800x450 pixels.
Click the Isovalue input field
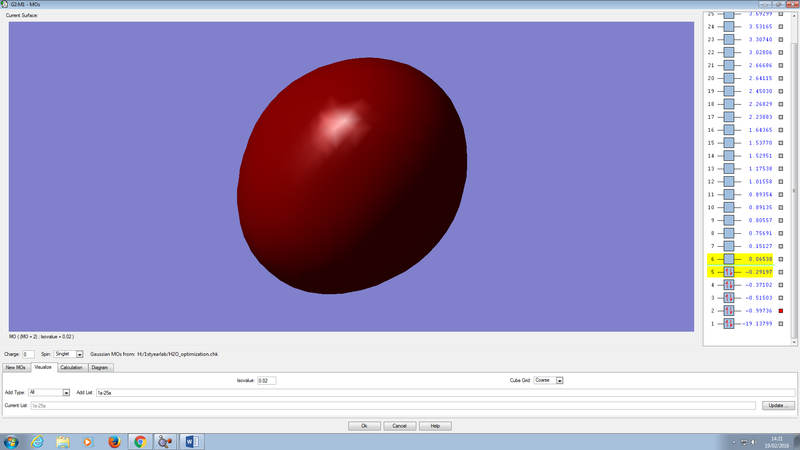[x=266, y=380]
